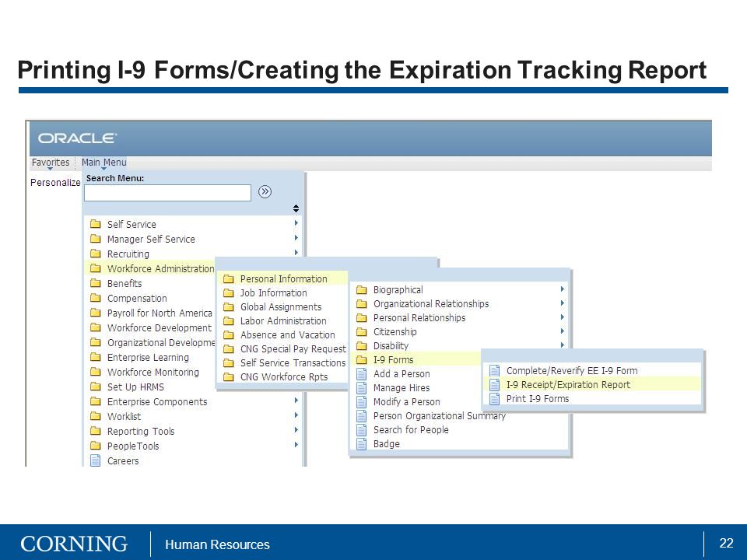The height and width of the screenshot is (560, 747).
Task: Click the Complete/Reverify EE I-9 Form page icon
Action: (495, 370)
